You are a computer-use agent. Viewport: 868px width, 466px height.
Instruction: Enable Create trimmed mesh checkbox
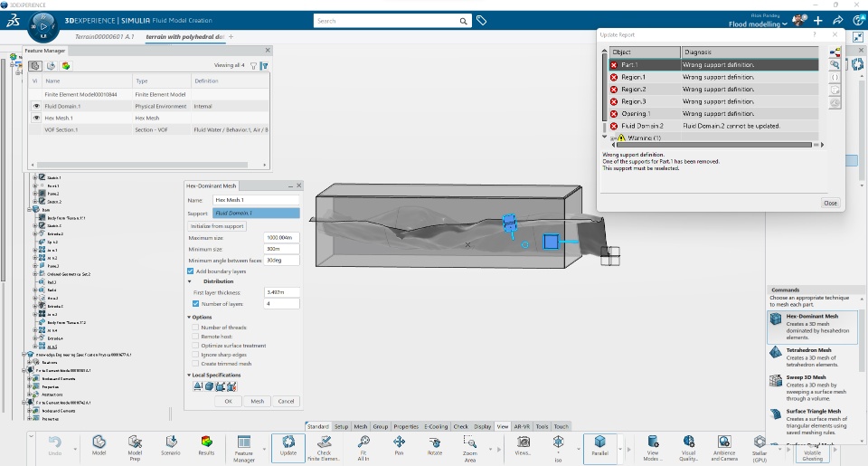coord(195,364)
